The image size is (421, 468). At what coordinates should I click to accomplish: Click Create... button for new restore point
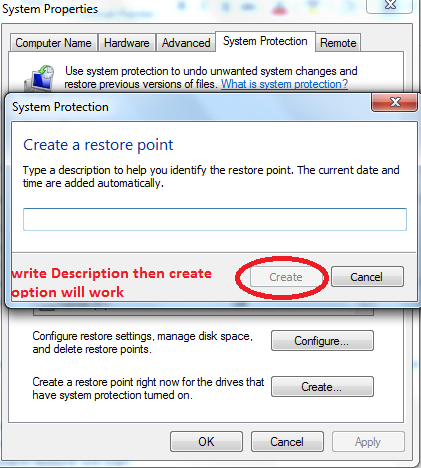tap(322, 387)
